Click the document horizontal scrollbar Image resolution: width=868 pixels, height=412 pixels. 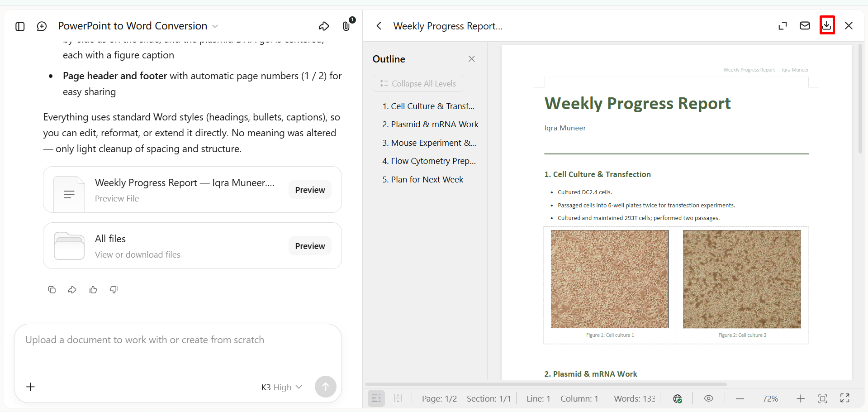coord(546,384)
